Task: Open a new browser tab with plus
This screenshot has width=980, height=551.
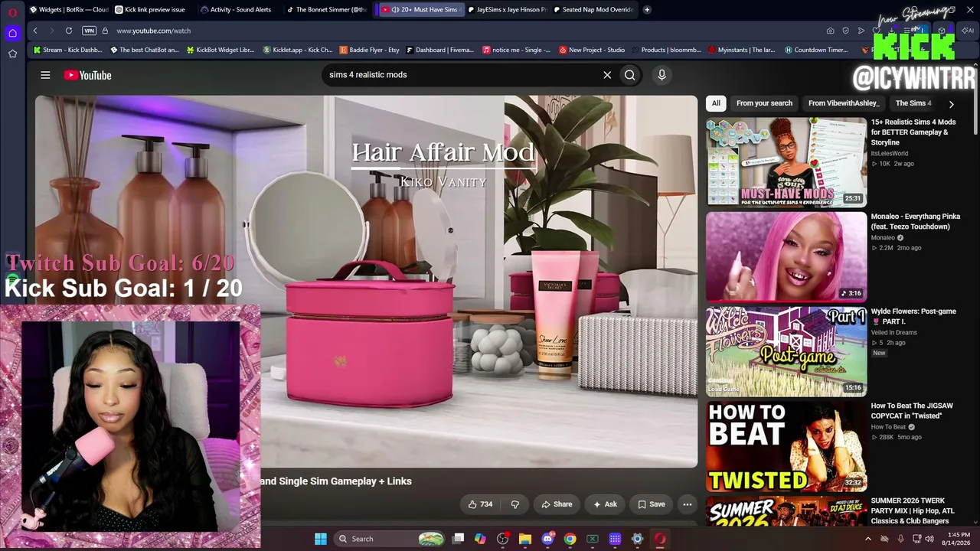Action: 647,10
